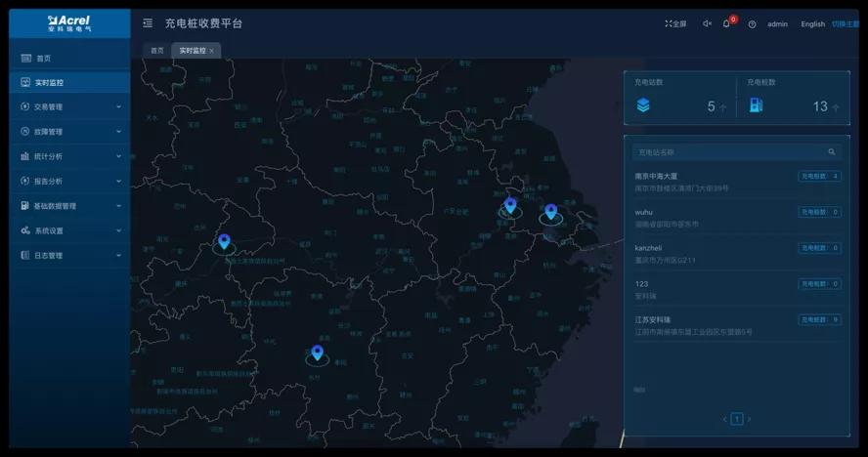The image size is (868, 457).
Task: Switch to the 首页 tab
Action: point(157,51)
